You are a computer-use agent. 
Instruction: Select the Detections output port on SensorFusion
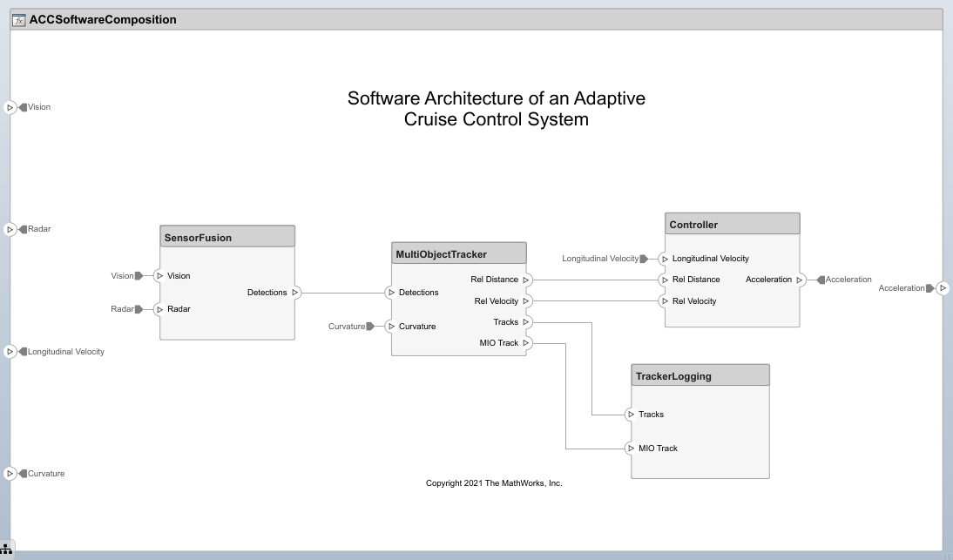point(294,293)
